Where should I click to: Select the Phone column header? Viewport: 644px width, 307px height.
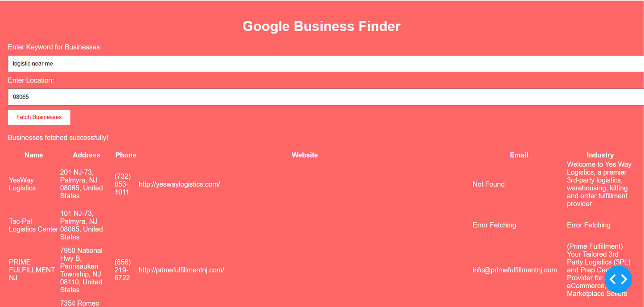(126, 155)
